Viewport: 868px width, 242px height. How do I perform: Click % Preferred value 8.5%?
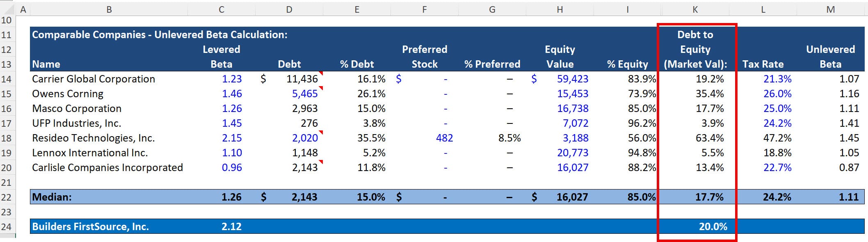point(509,138)
